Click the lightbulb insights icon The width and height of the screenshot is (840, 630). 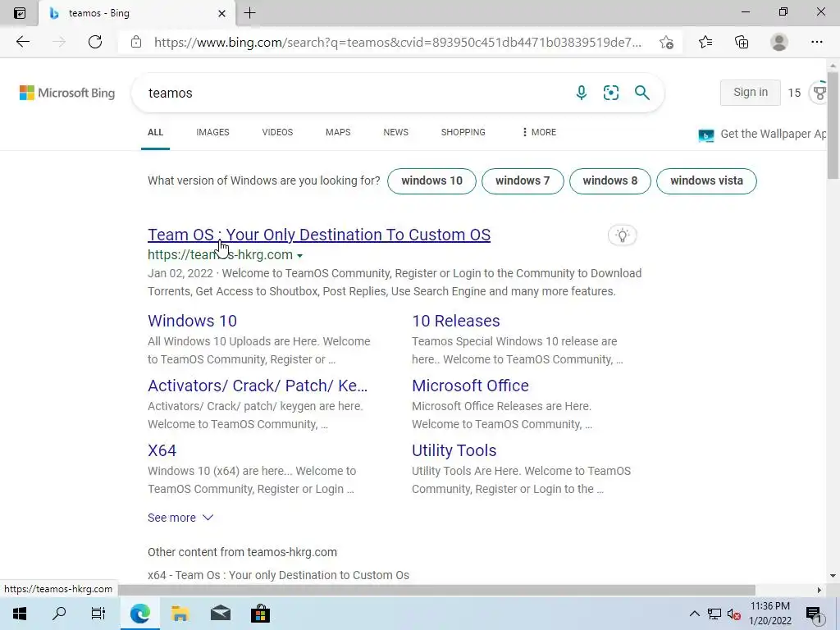coord(622,235)
